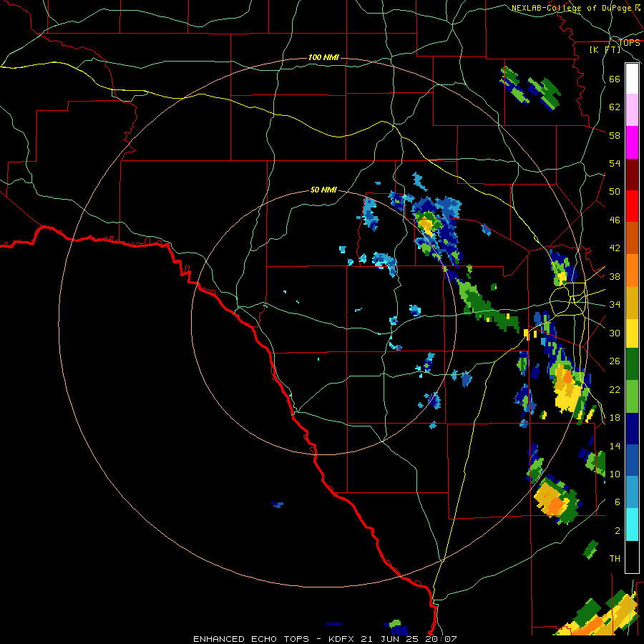This screenshot has width=644, height=644.
Task: Click the "[K FT]" units label
Action: (x=605, y=49)
